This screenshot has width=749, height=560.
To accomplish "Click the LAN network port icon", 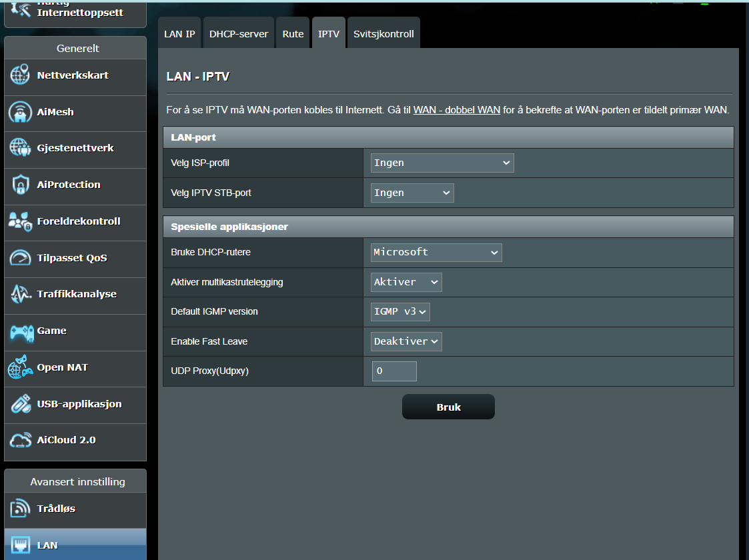I will pyautogui.click(x=20, y=545).
